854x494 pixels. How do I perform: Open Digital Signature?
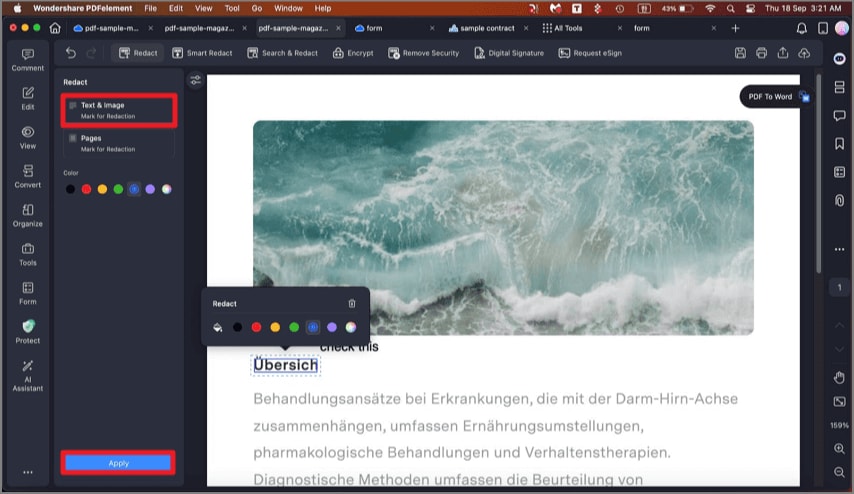point(509,53)
